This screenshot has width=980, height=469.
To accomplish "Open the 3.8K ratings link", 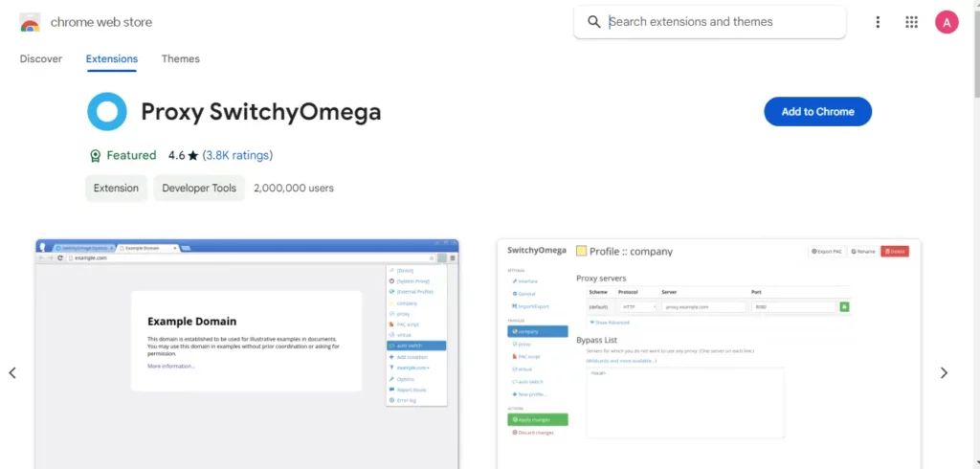I will (x=237, y=155).
